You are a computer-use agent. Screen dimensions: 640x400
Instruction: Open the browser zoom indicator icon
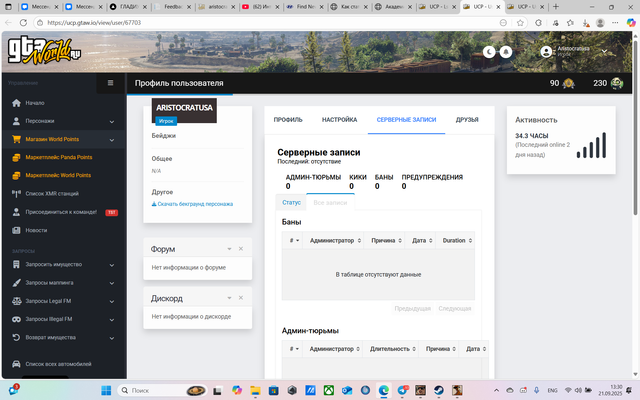click(503, 23)
